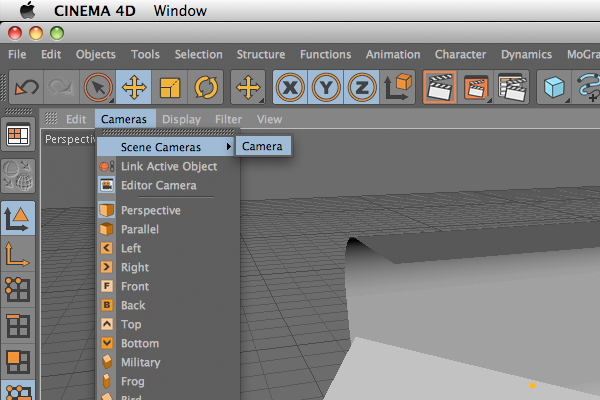
Task: Open the Apple menu
Action: point(27,10)
